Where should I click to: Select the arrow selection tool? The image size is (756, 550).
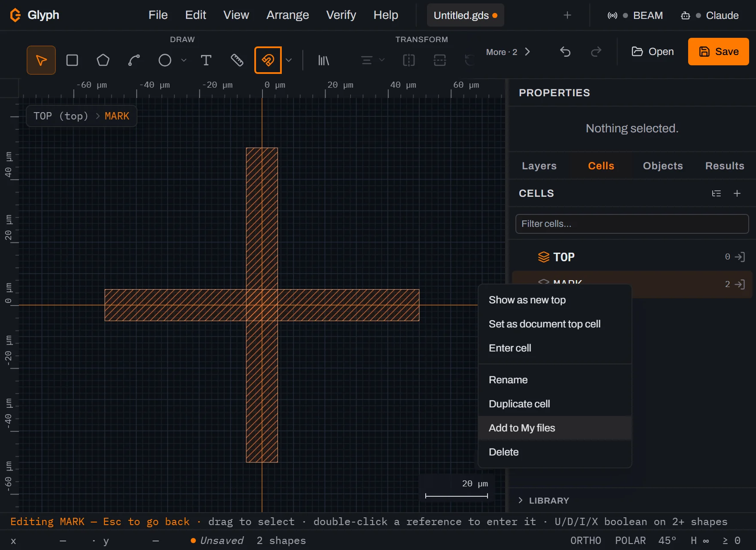(41, 60)
